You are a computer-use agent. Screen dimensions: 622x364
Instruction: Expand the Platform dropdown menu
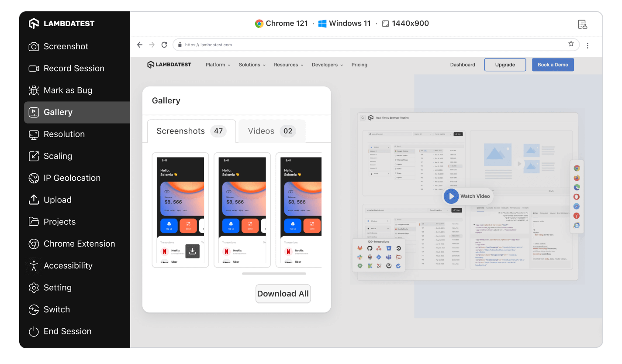click(x=218, y=65)
